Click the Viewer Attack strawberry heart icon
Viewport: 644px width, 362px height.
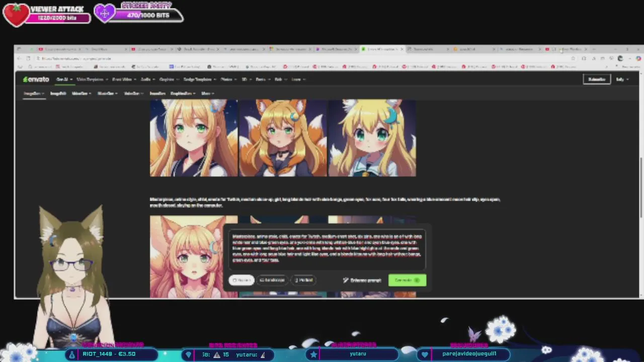[16, 14]
